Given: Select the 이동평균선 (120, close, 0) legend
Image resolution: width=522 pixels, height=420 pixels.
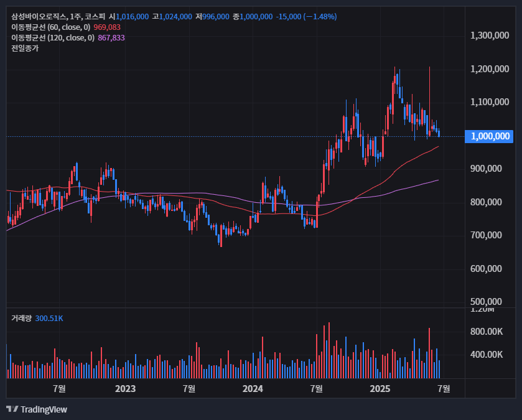Looking at the screenshot, I should (x=53, y=38).
